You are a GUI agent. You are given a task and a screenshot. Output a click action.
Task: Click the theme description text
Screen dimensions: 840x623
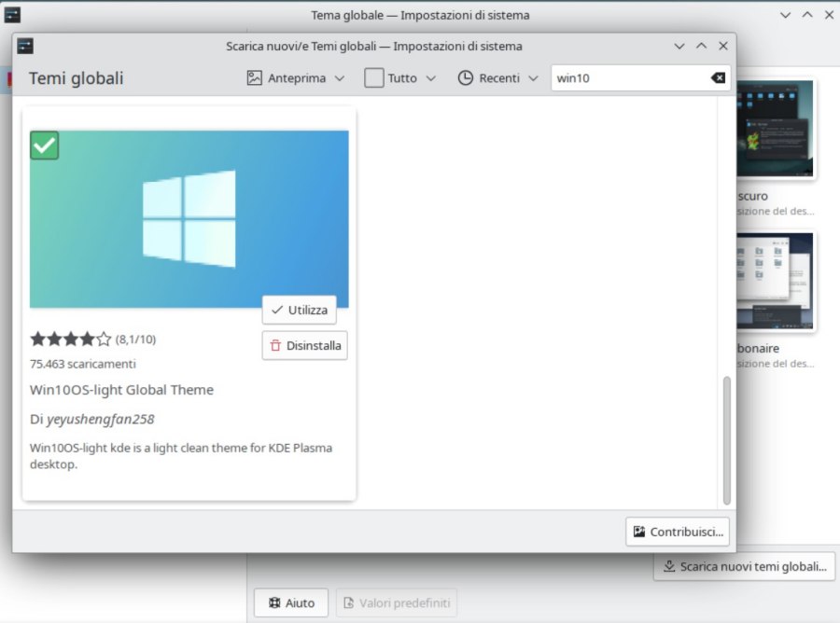(181, 456)
